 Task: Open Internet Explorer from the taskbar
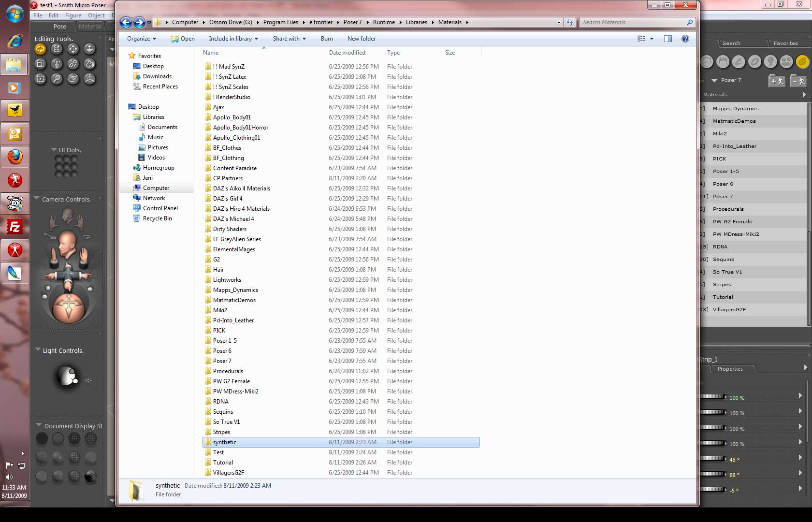tap(14, 41)
